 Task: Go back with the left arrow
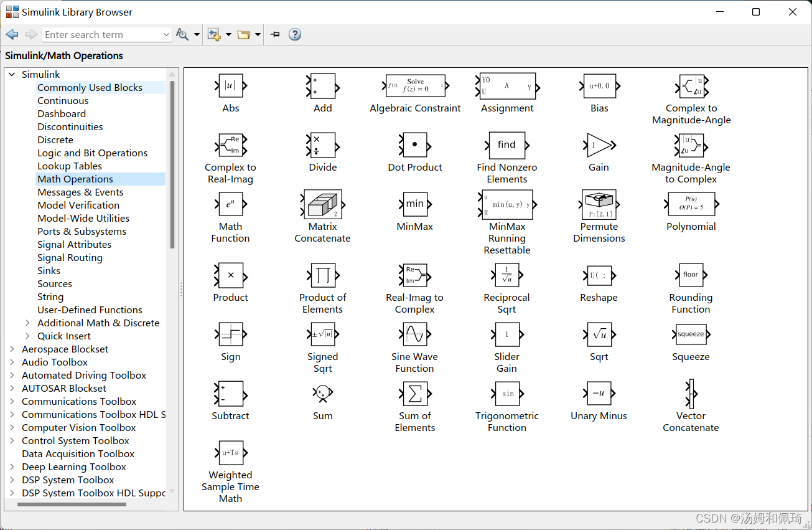coord(12,34)
